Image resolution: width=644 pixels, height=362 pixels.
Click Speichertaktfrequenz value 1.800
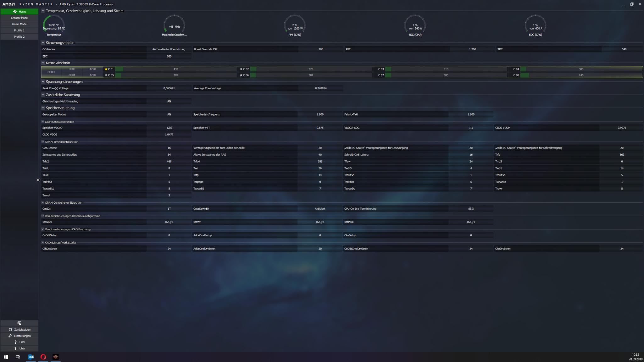[x=320, y=114]
